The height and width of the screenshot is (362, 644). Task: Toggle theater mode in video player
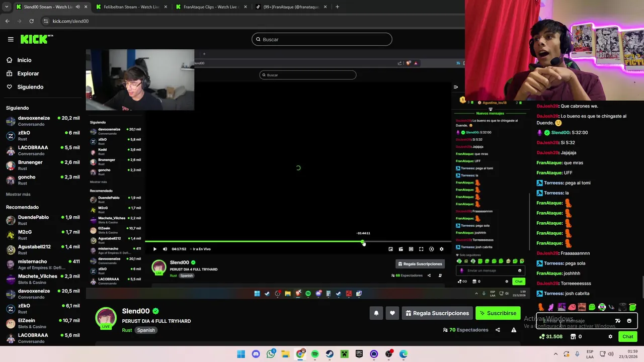click(x=411, y=249)
